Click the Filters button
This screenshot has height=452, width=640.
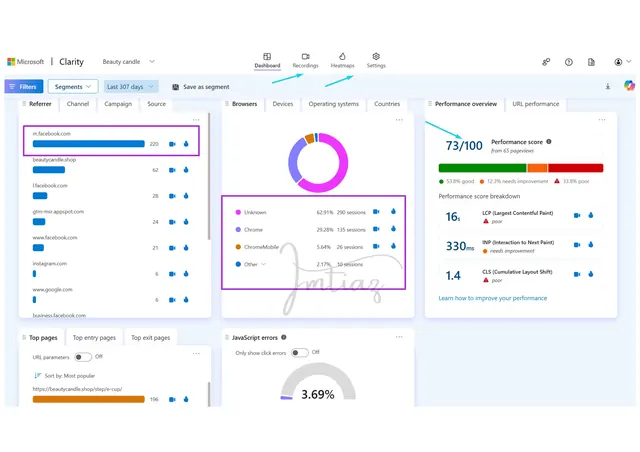(x=24, y=87)
